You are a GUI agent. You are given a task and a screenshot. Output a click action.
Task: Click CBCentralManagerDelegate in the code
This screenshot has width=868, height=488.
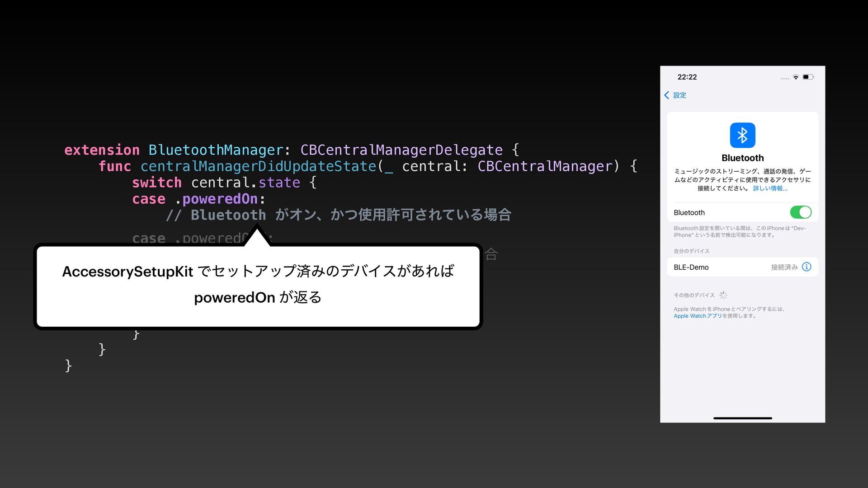(401, 150)
